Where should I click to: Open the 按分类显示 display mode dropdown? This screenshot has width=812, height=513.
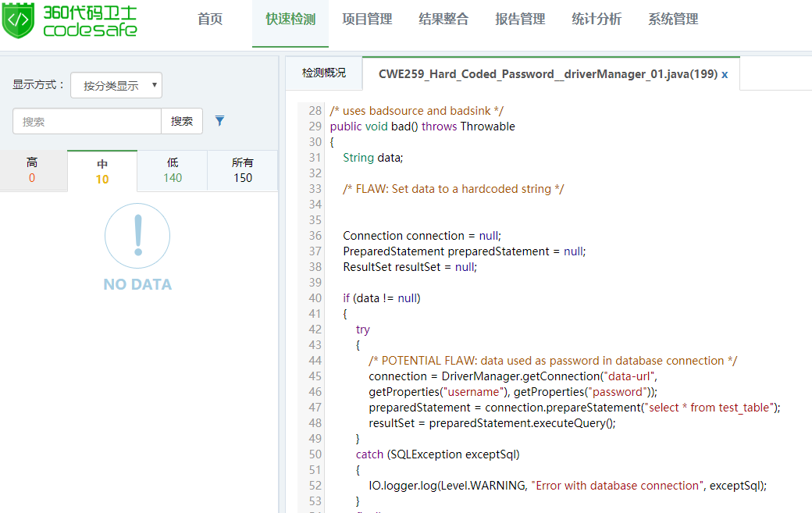click(116, 85)
